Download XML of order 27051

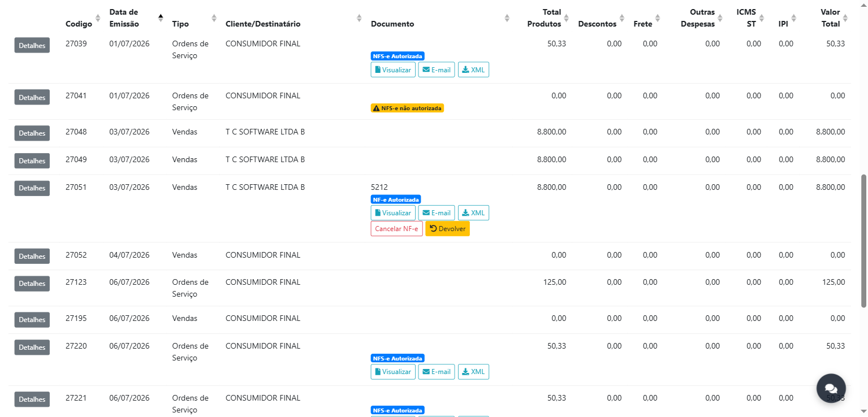[473, 213]
